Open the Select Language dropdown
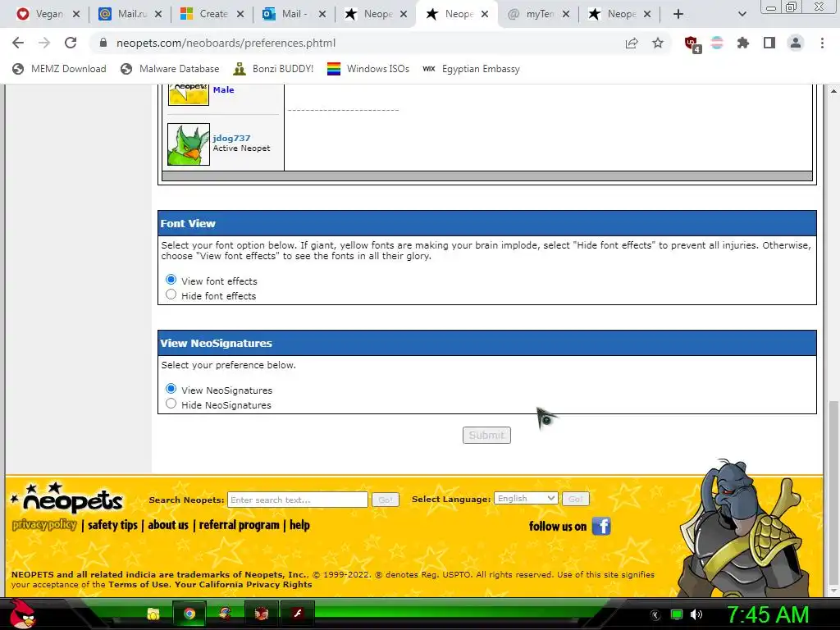 pyautogui.click(x=526, y=498)
